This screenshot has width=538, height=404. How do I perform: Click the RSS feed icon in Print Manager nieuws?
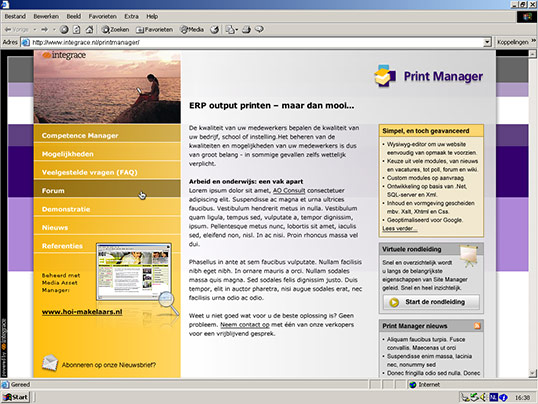(477, 326)
